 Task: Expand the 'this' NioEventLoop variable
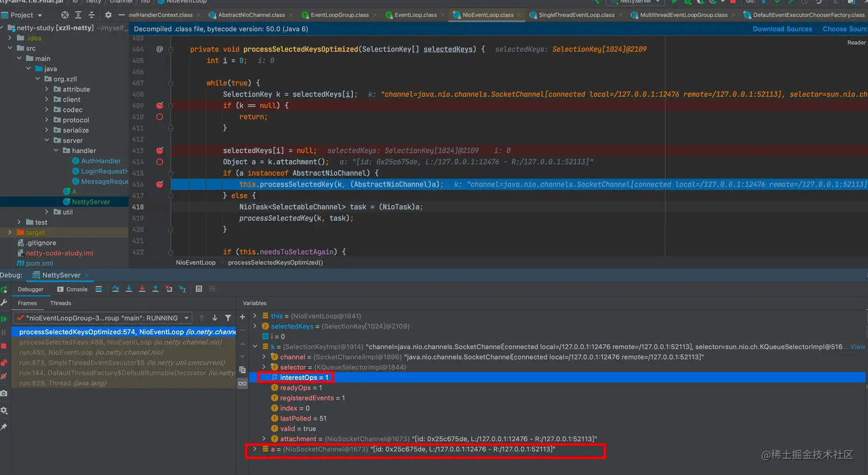(x=255, y=316)
